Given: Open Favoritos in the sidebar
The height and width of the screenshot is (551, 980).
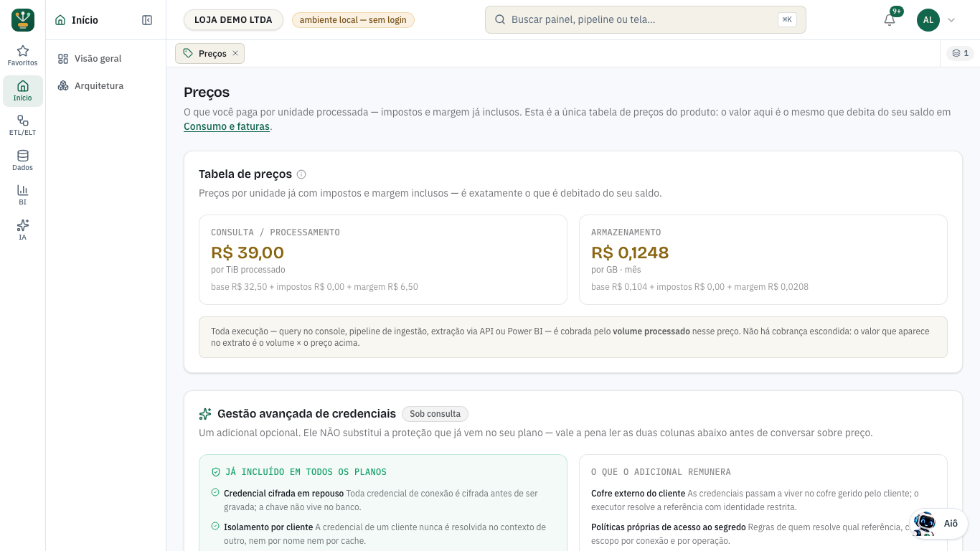Looking at the screenshot, I should 23,56.
